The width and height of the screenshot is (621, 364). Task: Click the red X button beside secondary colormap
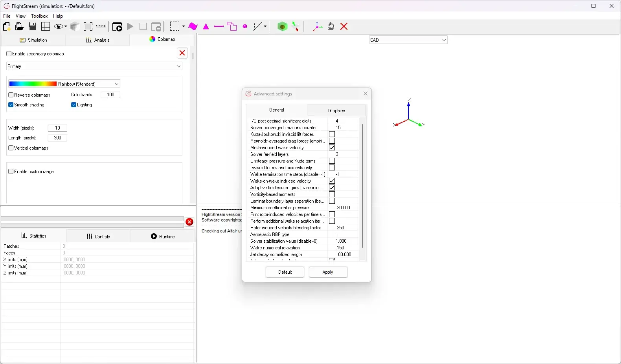click(x=182, y=53)
